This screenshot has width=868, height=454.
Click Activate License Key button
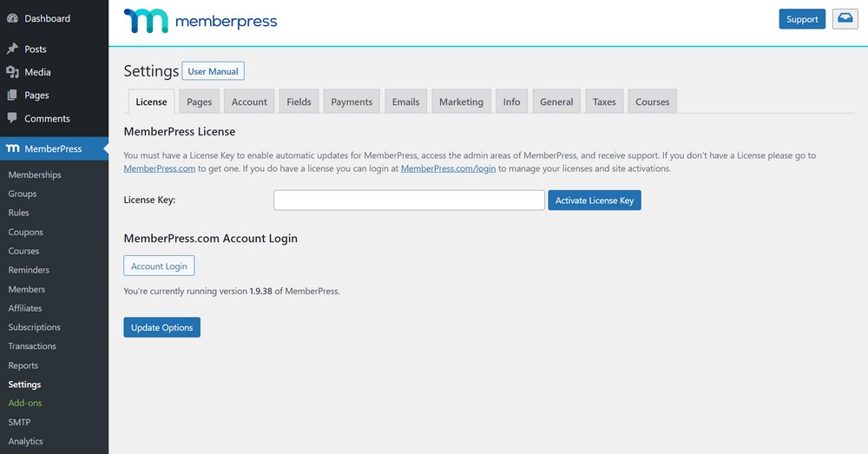pyautogui.click(x=595, y=200)
